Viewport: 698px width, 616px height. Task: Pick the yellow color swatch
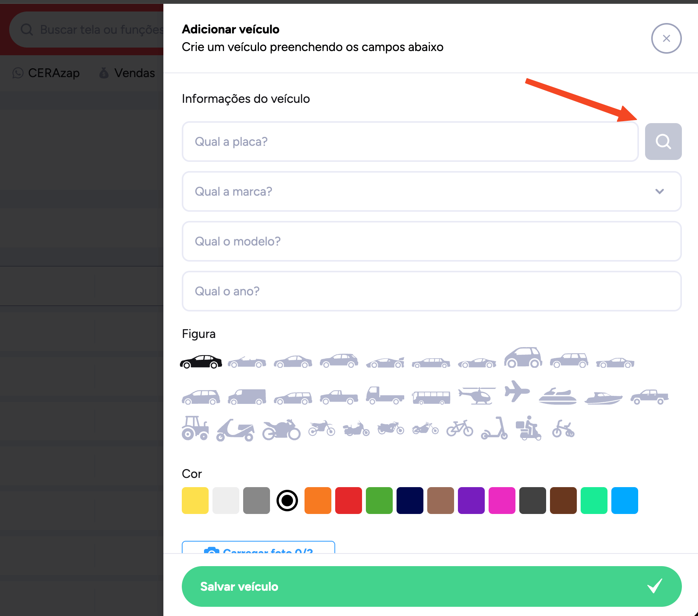click(195, 501)
